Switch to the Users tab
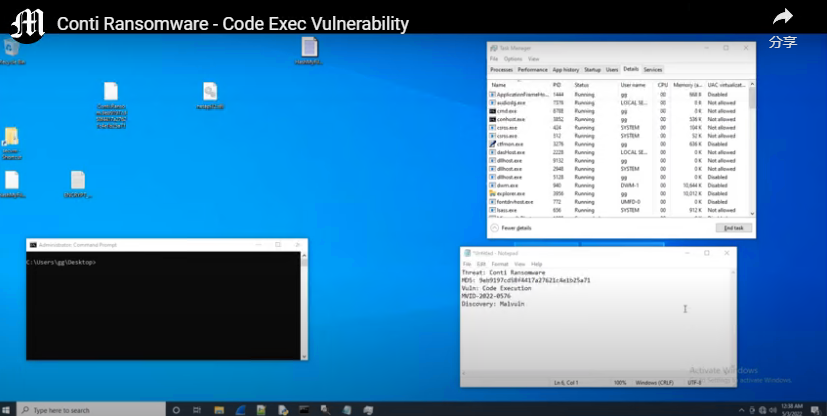This screenshot has width=827, height=416. tap(612, 70)
